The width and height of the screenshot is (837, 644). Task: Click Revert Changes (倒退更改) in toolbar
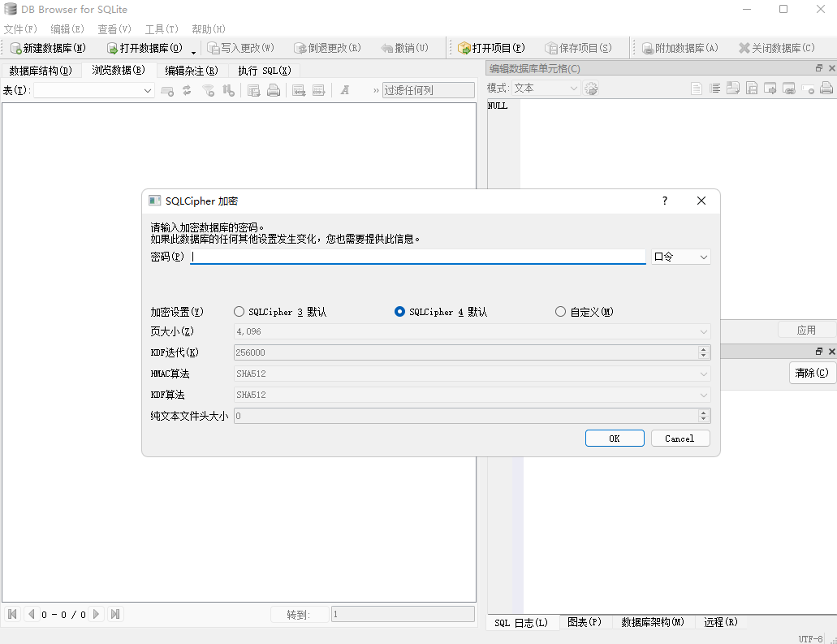[x=327, y=48]
